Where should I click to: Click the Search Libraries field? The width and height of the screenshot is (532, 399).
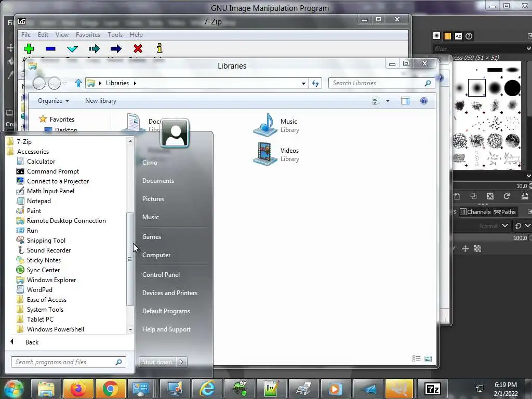(x=381, y=83)
